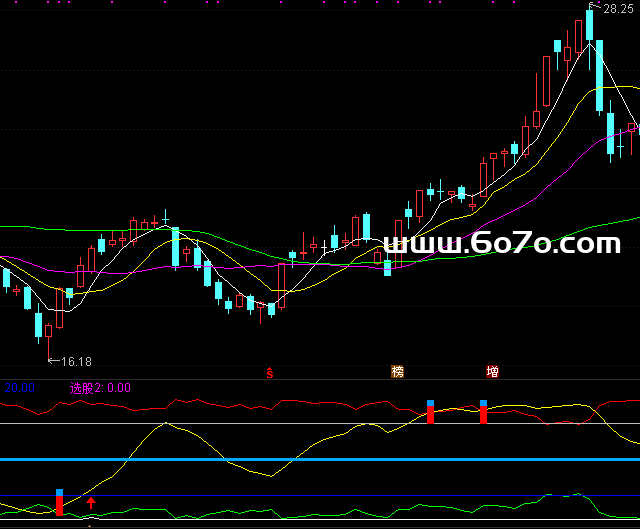Screen dimensions: 640x529
Task: Click the tallest red candle below the 28.25 high
Action: pyautogui.click(x=547, y=80)
